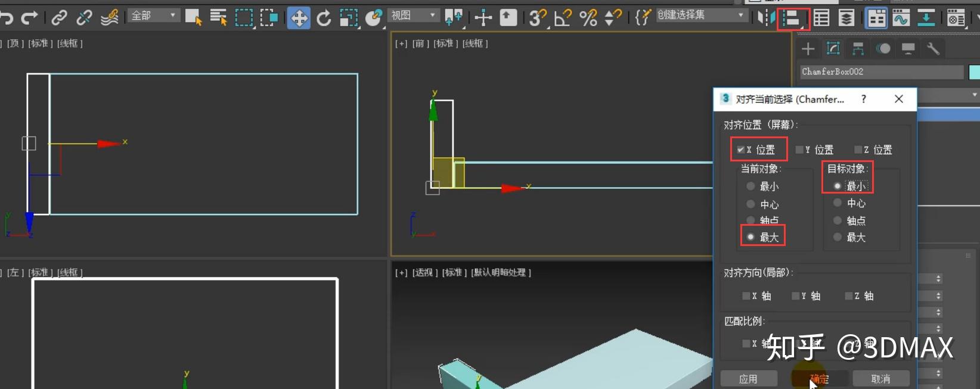Click the 应用 button
980x389 pixels.
coord(749,379)
